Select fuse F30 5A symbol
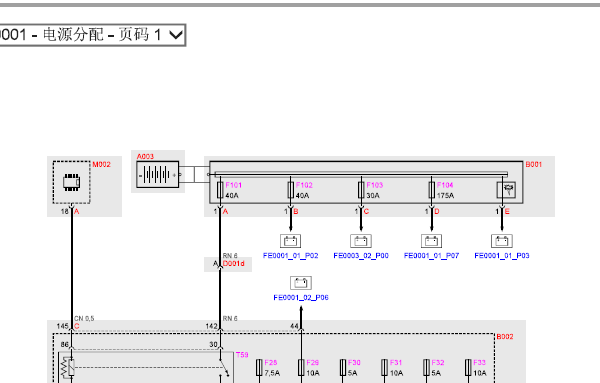Image resolution: width=600 pixels, height=383 pixels. click(343, 368)
